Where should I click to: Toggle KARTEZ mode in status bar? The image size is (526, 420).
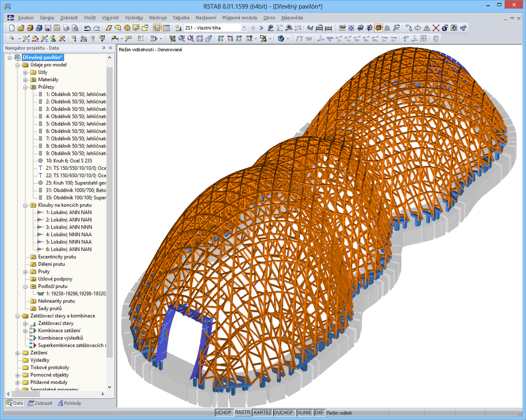pyautogui.click(x=262, y=412)
